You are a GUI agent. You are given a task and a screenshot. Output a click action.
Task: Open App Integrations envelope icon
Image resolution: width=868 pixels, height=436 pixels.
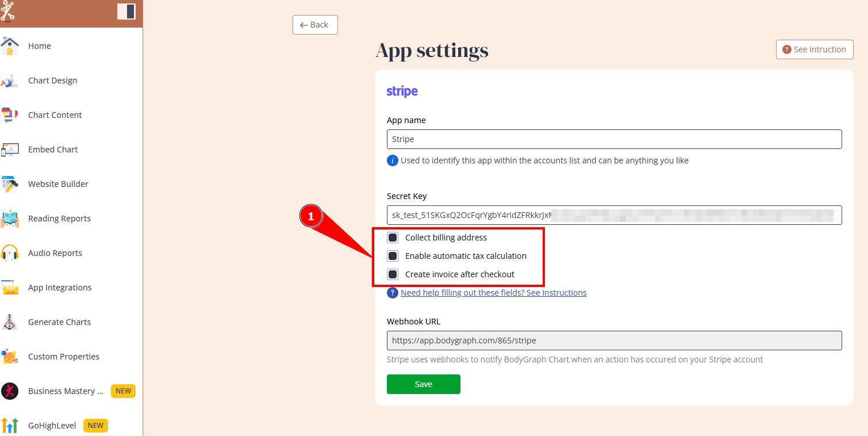click(9, 288)
